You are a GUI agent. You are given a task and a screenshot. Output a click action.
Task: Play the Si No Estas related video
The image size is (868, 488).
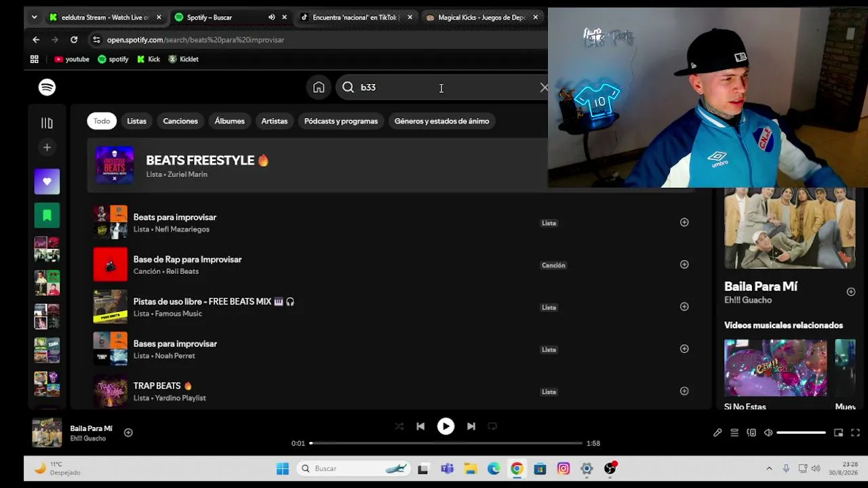pyautogui.click(x=775, y=368)
